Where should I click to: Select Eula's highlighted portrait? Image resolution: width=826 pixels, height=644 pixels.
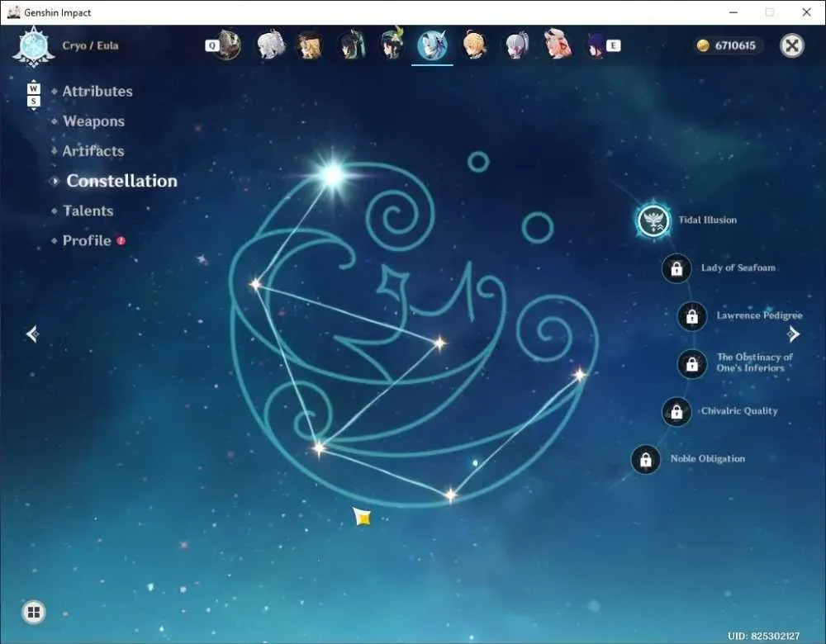pyautogui.click(x=433, y=45)
